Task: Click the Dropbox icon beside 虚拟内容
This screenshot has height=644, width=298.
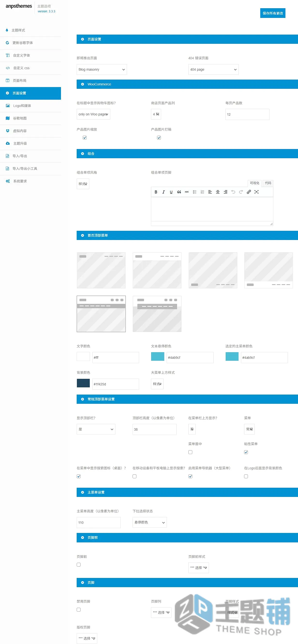Action: tap(8, 131)
